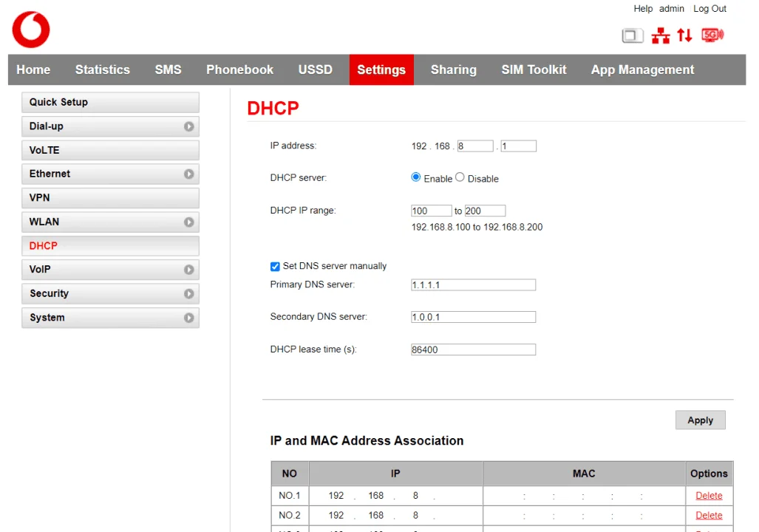Screen dimensions: 759x532
Task: Open the Home tab
Action: click(33, 69)
